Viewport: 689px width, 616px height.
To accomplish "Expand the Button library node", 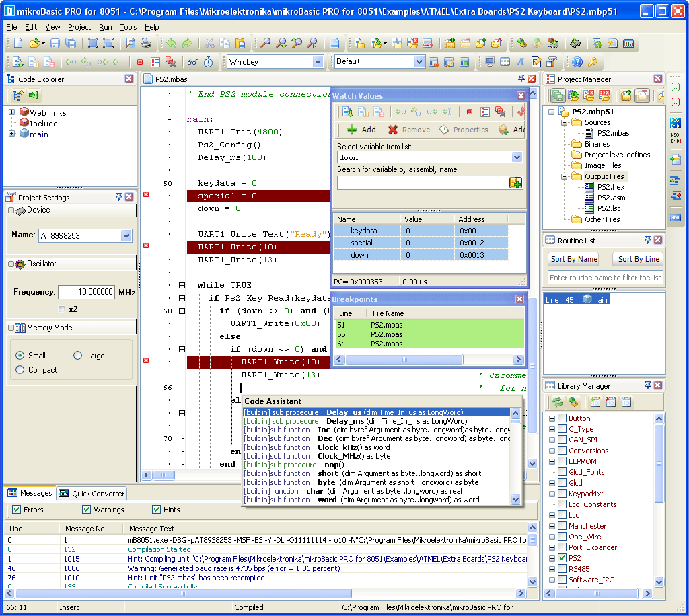I will pos(552,418).
